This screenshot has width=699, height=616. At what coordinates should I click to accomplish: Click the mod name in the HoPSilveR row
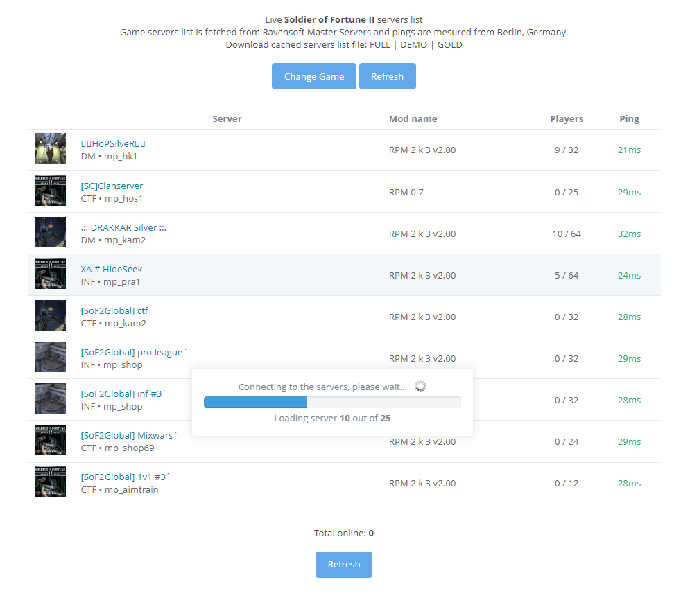tap(422, 150)
